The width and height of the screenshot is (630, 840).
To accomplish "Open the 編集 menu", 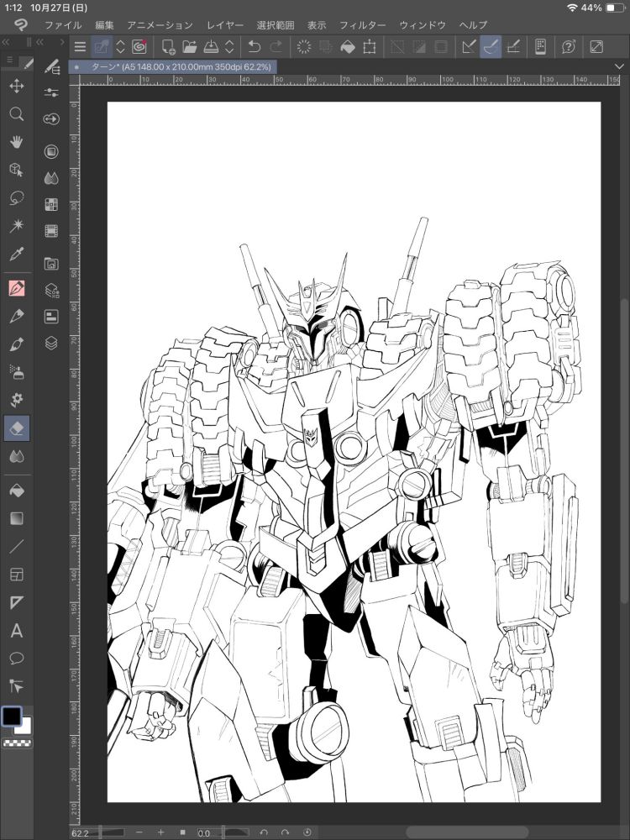I will [x=104, y=24].
